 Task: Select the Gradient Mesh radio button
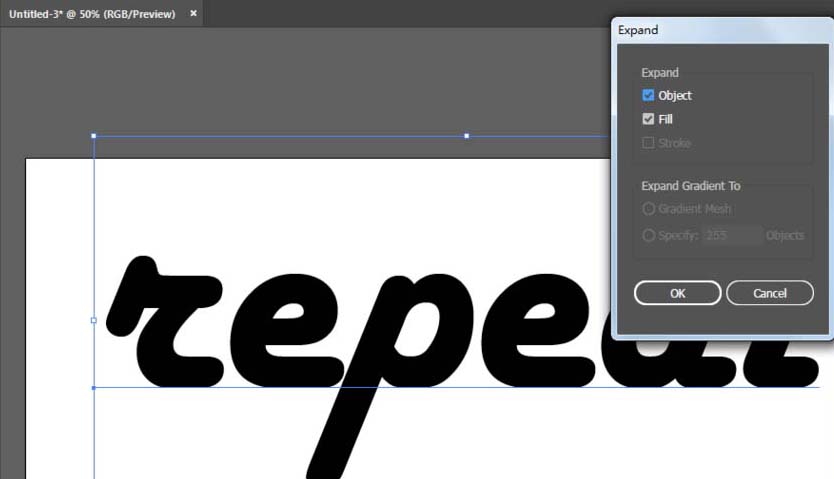(x=648, y=209)
